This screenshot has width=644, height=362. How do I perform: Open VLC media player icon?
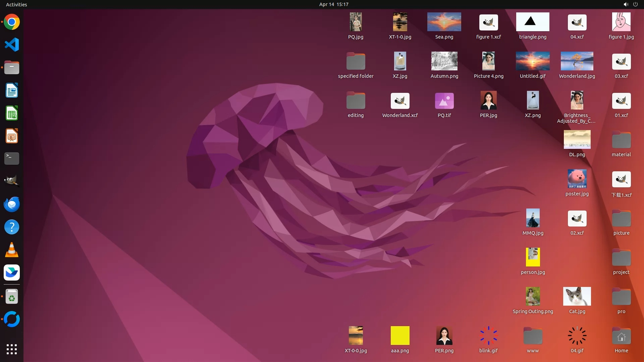[x=12, y=250]
